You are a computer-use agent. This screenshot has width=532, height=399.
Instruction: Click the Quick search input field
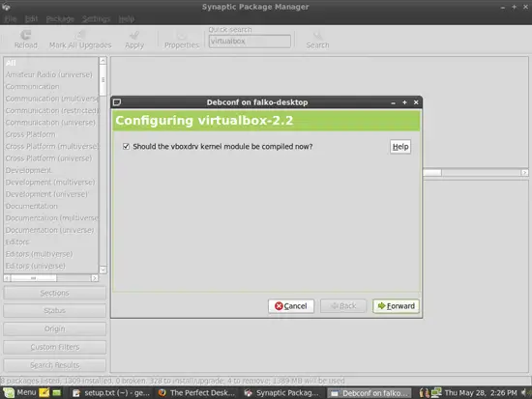tap(250, 41)
